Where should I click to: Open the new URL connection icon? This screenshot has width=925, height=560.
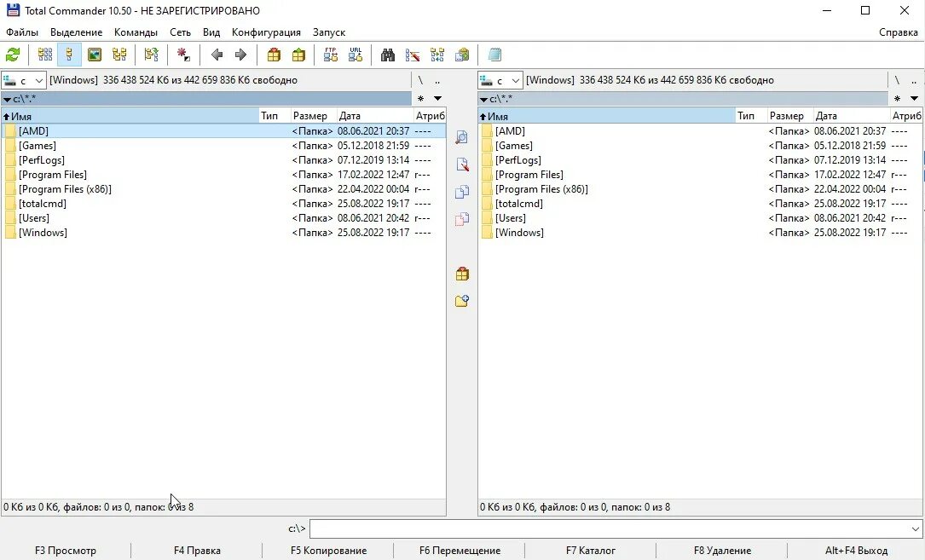[x=356, y=55]
